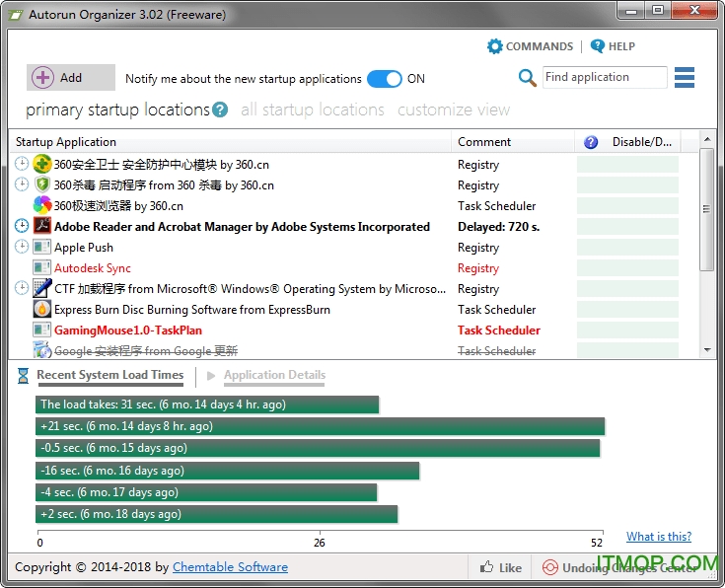Click delay clock for CTF 加载程序 row
The image size is (725, 588).
pos(22,288)
